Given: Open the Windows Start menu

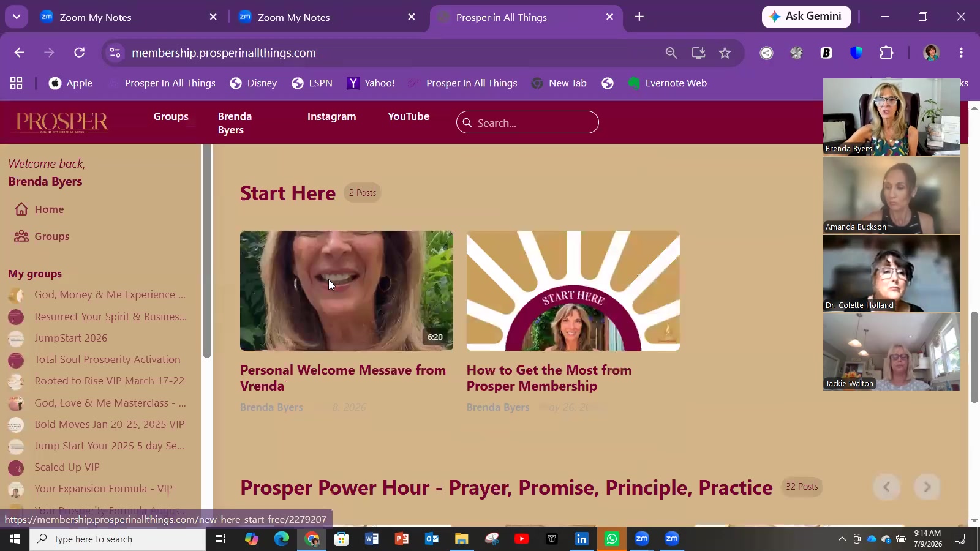Looking at the screenshot, I should [x=15, y=539].
